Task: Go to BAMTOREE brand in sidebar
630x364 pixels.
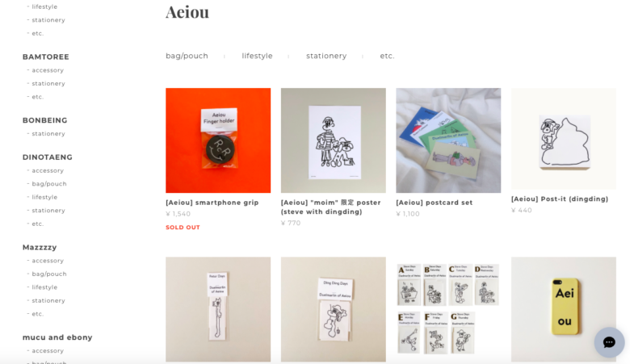Action: [x=46, y=57]
